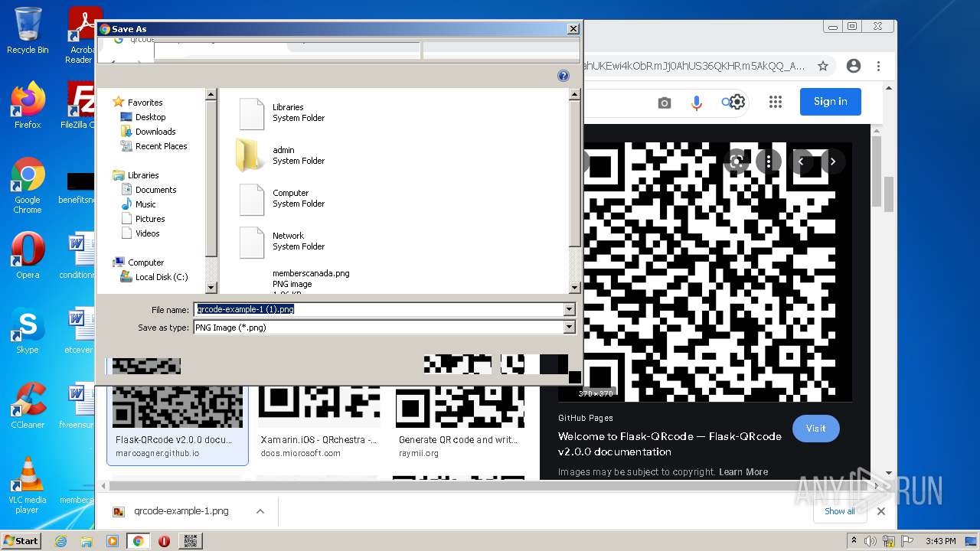The width and height of the screenshot is (980, 551).
Task: Open the Chrome profile avatar icon
Action: click(x=854, y=66)
